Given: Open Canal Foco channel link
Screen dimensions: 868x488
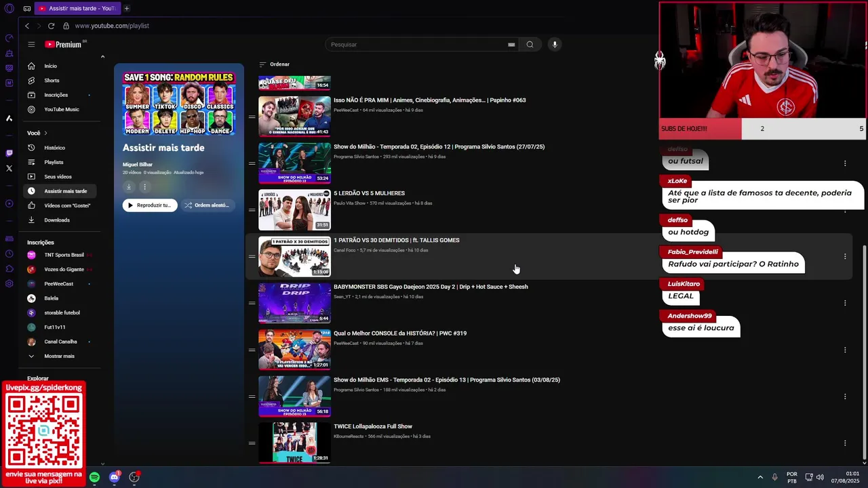Looking at the screenshot, I should point(344,250).
